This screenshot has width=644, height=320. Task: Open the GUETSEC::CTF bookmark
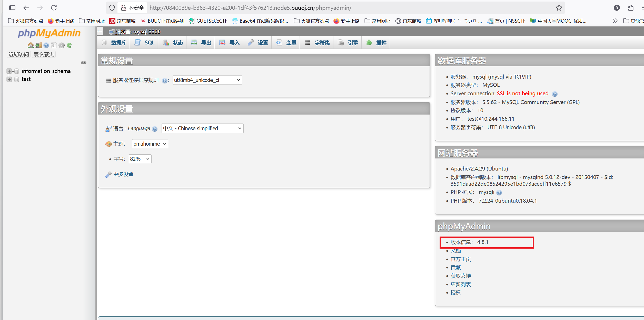(208, 21)
